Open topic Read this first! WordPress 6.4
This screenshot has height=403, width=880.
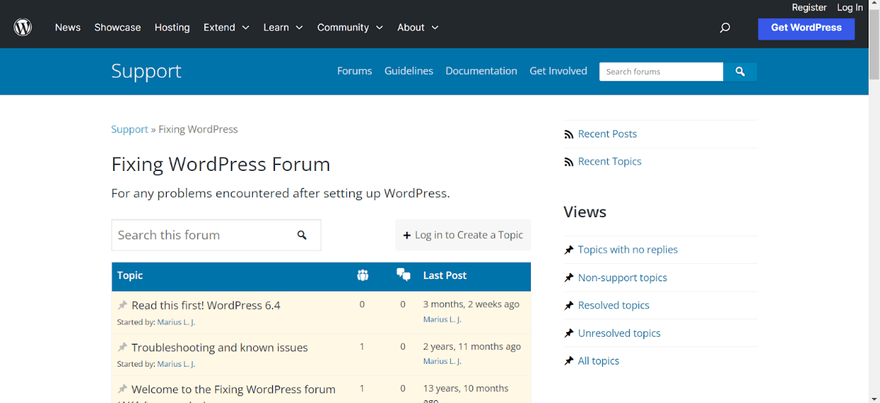[x=206, y=306]
